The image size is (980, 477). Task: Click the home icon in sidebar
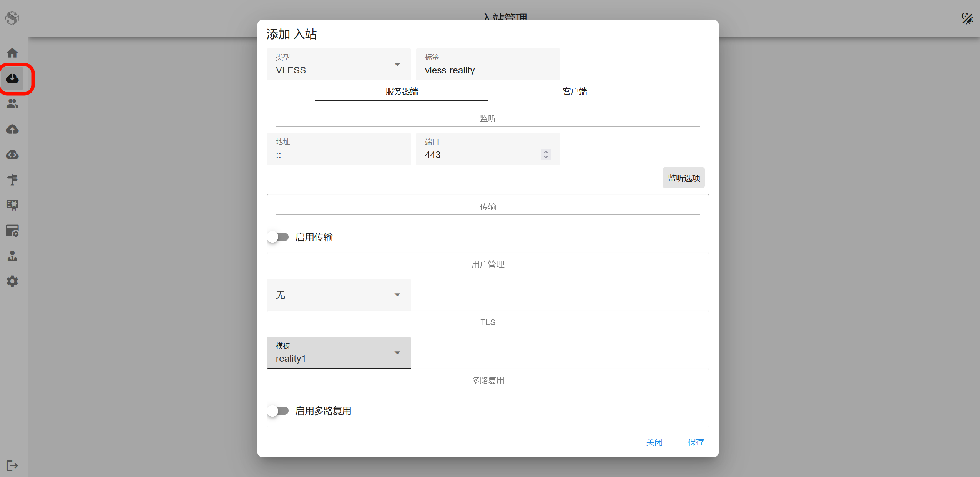click(12, 53)
